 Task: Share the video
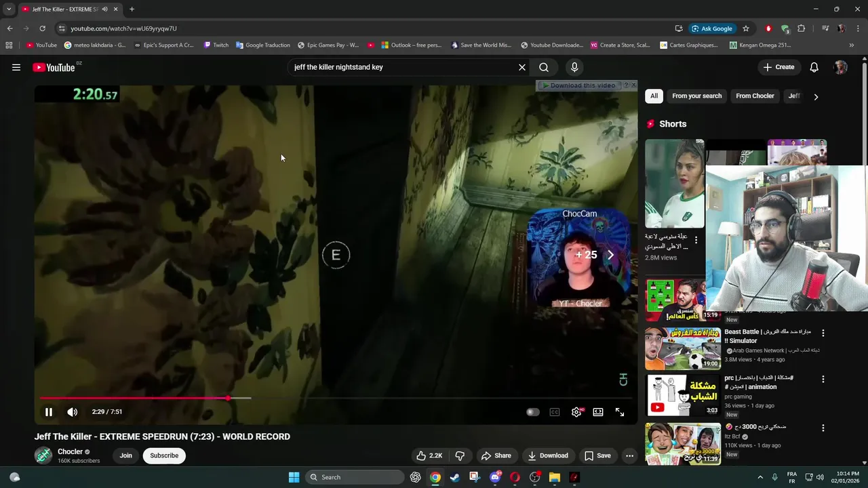(496, 455)
